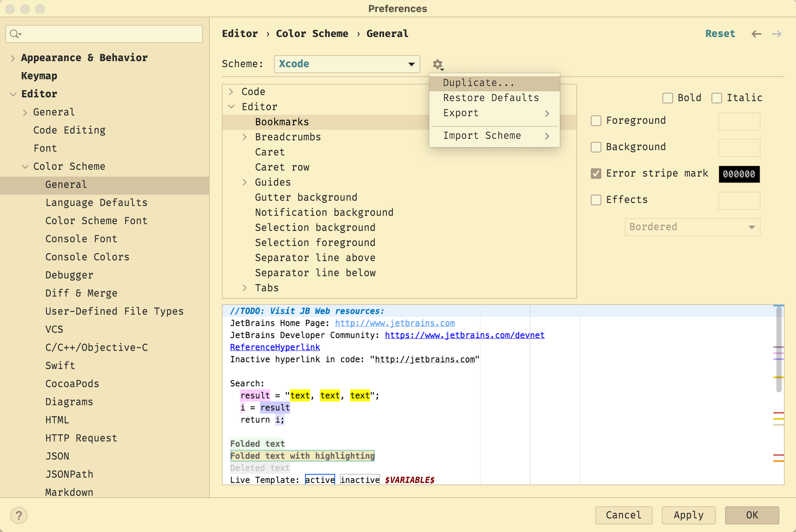The width and height of the screenshot is (796, 532).
Task: Expand the Code category
Action: point(231,92)
